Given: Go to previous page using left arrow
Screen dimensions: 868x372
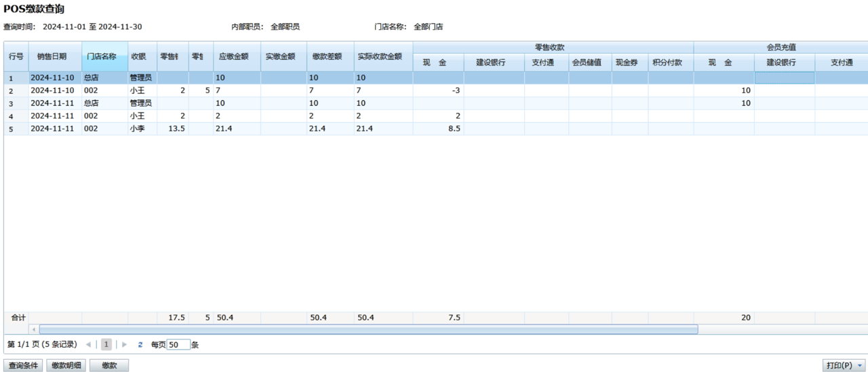Looking at the screenshot, I should coord(88,345).
